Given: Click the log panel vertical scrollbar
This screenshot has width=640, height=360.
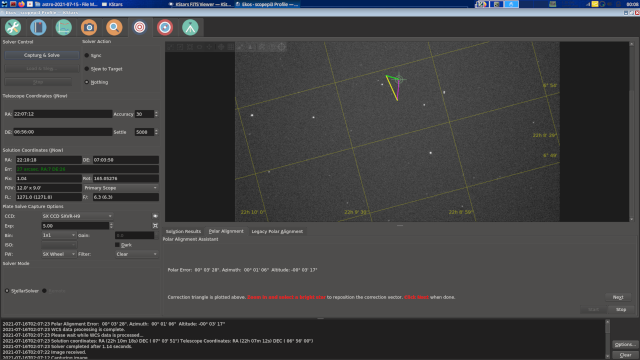Looking at the screenshot, I should [607, 339].
